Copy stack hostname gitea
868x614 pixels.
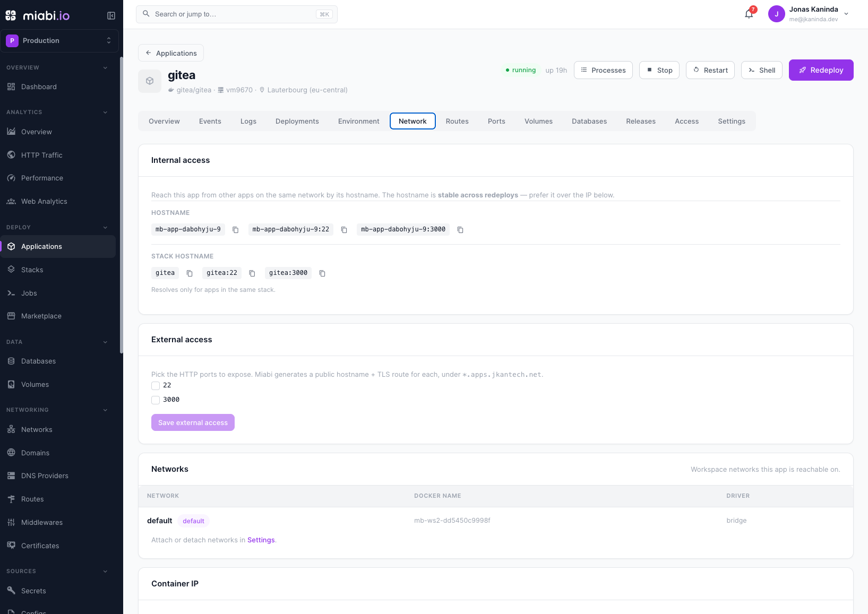[190, 273]
